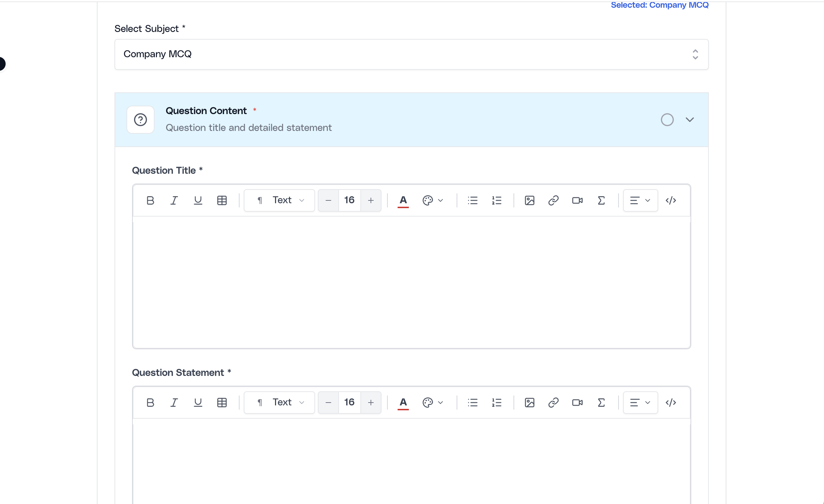This screenshot has height=504, width=824.
Task: Toggle underline in Question Statement toolbar
Action: pyautogui.click(x=198, y=403)
